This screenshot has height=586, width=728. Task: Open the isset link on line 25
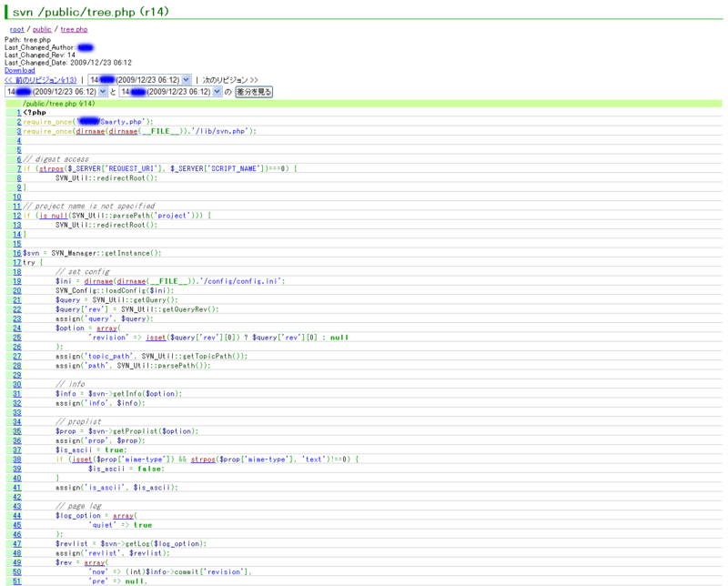point(156,338)
